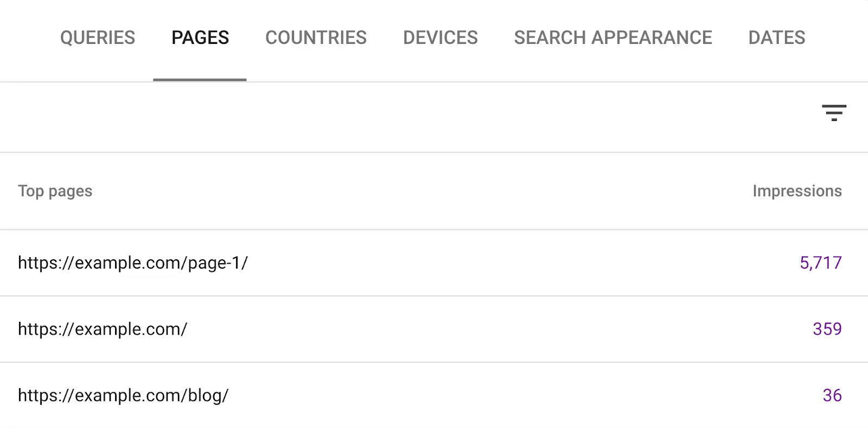The height and width of the screenshot is (428, 868).
Task: Select the 359 impressions count
Action: (x=827, y=329)
